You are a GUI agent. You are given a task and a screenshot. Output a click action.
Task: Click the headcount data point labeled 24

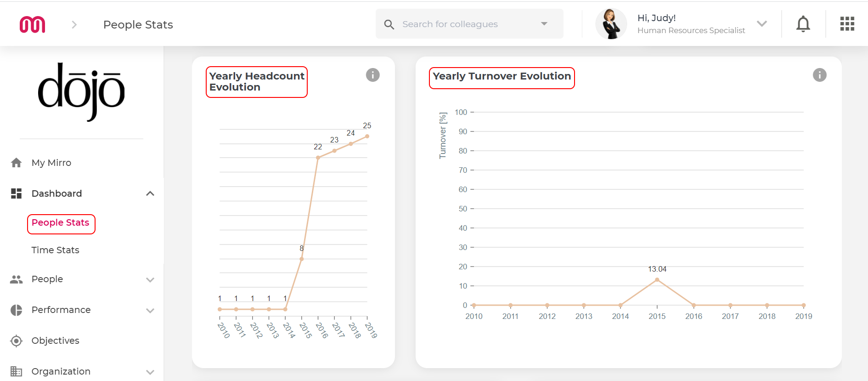[x=351, y=144]
